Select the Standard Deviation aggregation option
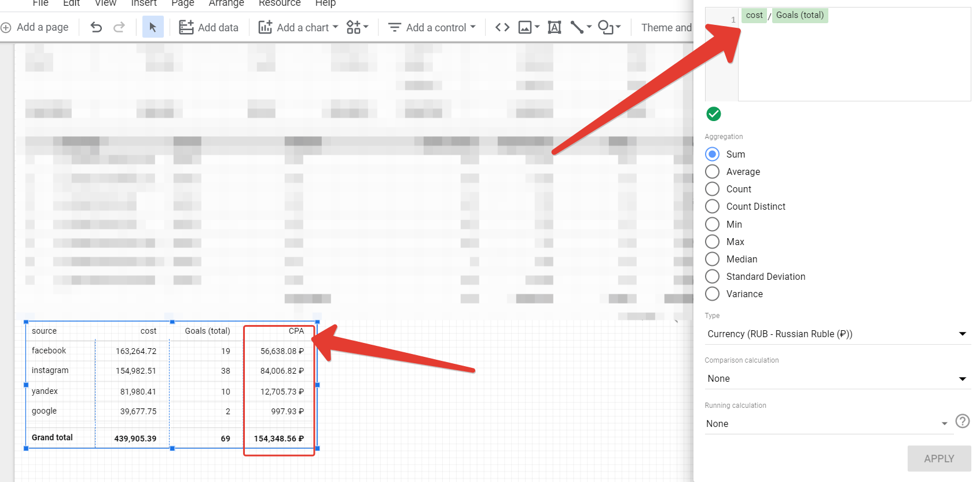The height and width of the screenshot is (482, 980). pos(713,276)
